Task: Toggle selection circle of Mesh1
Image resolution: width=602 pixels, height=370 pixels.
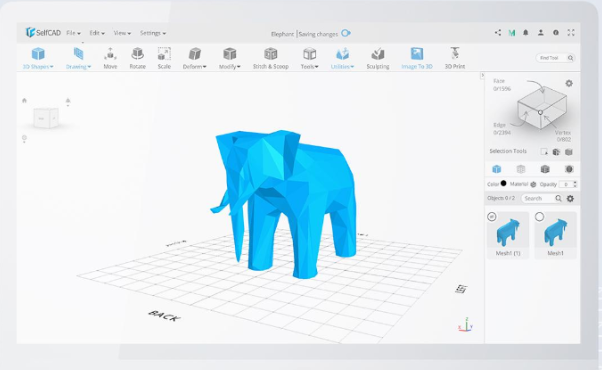Action: (539, 217)
